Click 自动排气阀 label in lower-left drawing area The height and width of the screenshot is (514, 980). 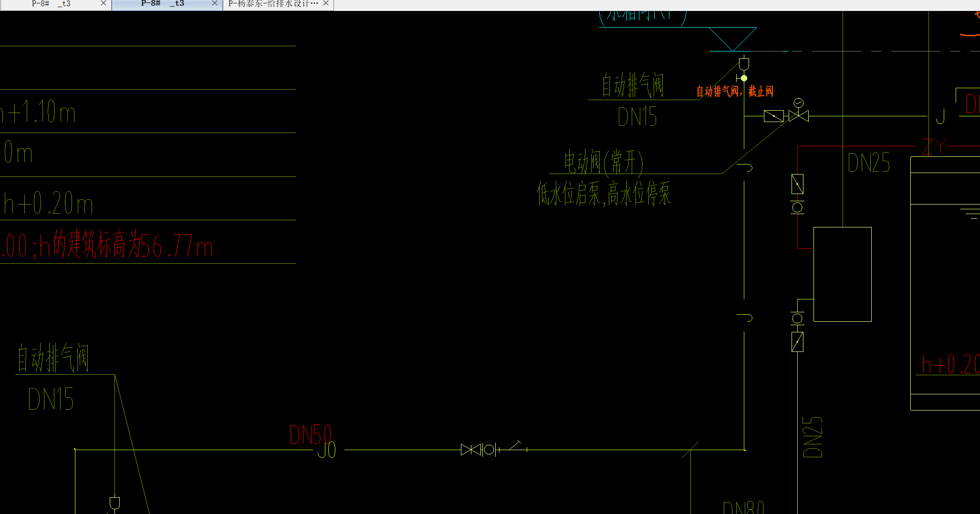[53, 358]
